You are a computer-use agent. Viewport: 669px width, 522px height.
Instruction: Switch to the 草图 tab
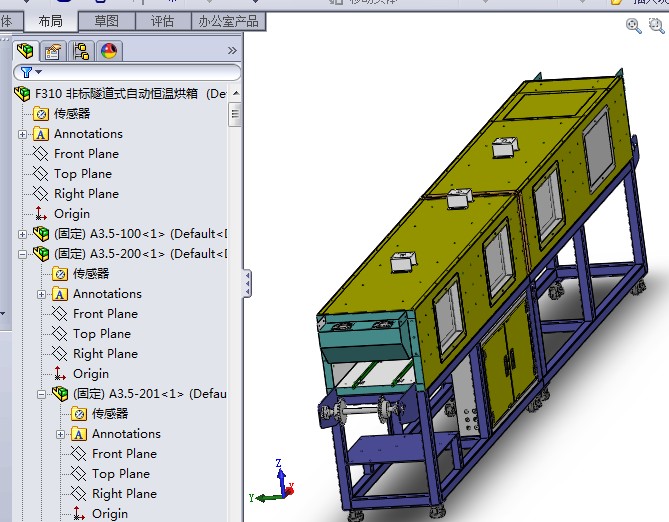coord(107,21)
